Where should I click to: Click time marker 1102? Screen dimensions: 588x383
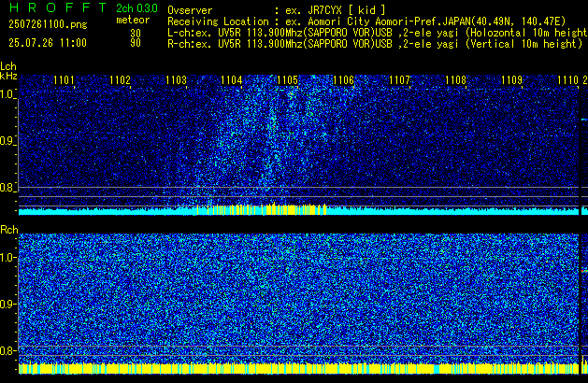tap(120, 80)
